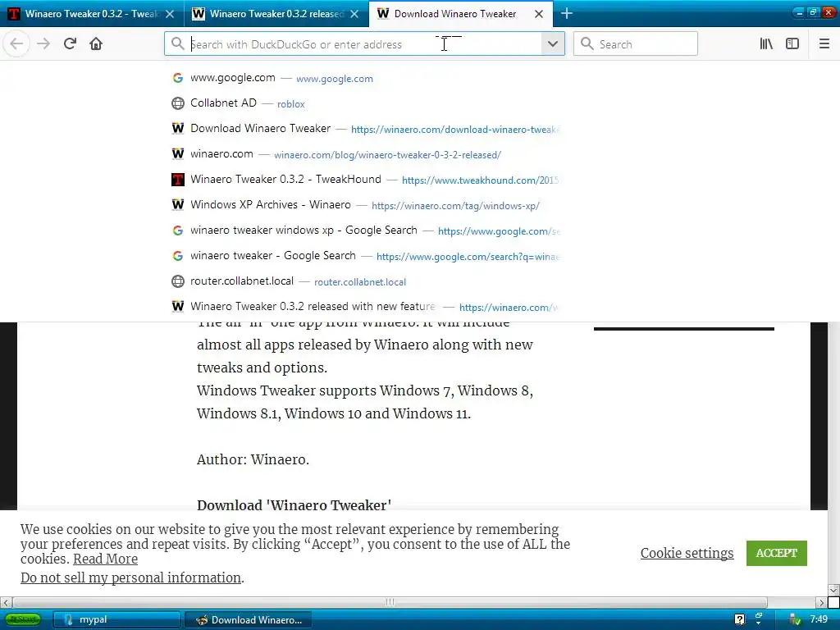Choose Windows XP Archives - Winaero suggestion
Image resolution: width=840 pixels, height=630 pixels.
click(x=364, y=205)
